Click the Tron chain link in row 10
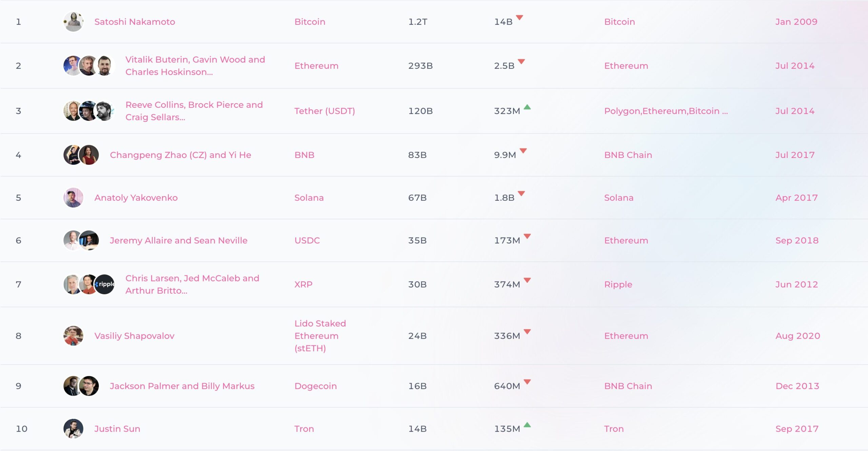The height and width of the screenshot is (451, 868). pos(614,429)
